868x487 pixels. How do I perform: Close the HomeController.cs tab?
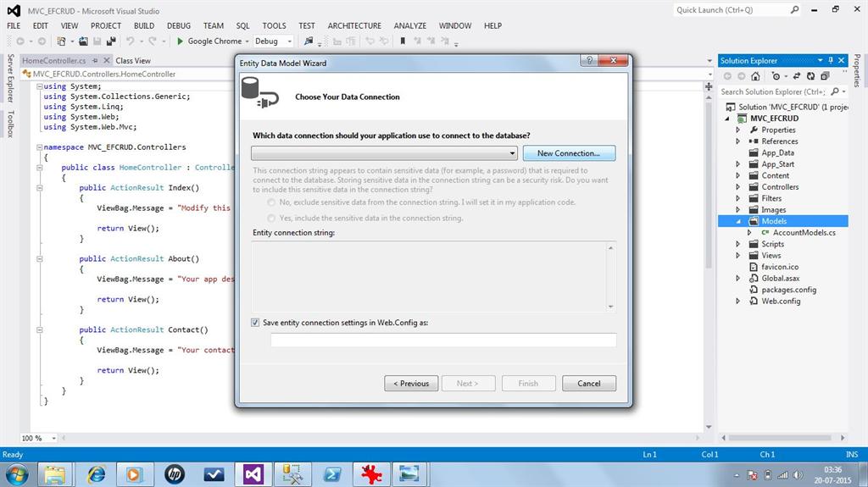107,60
